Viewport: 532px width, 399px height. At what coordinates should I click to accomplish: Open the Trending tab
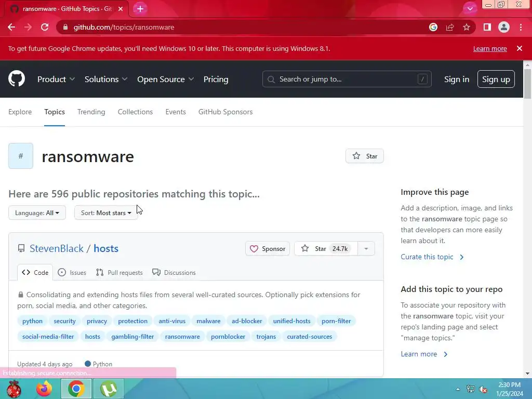coord(91,112)
